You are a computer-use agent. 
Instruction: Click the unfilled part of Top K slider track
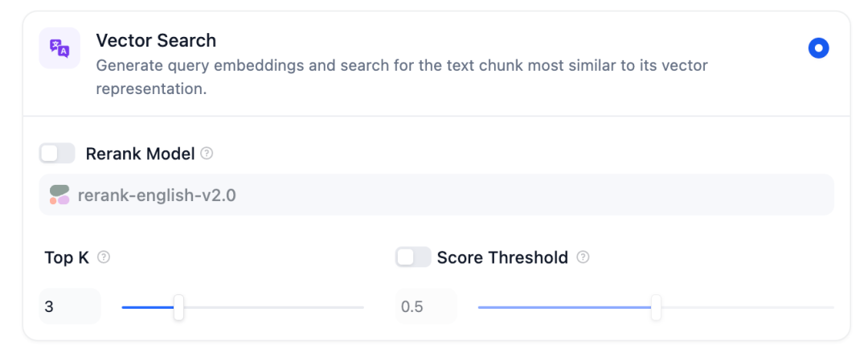tap(273, 307)
